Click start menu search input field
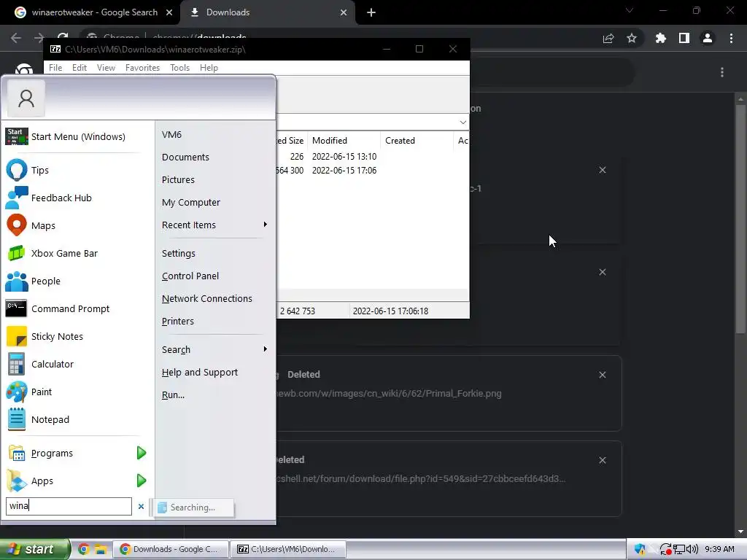This screenshot has width=747, height=560. tap(69, 506)
